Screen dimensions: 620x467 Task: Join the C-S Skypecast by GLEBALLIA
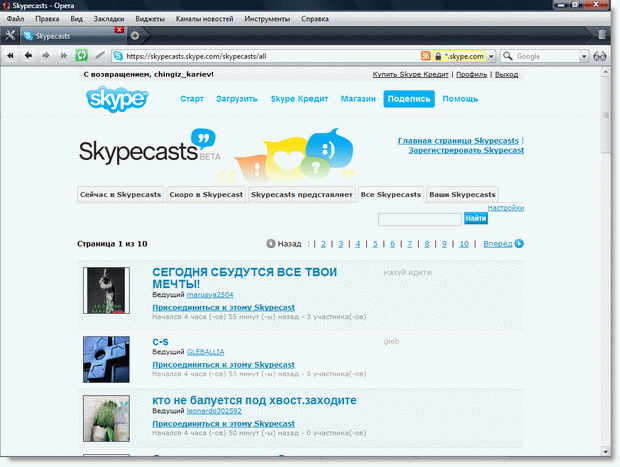point(223,365)
